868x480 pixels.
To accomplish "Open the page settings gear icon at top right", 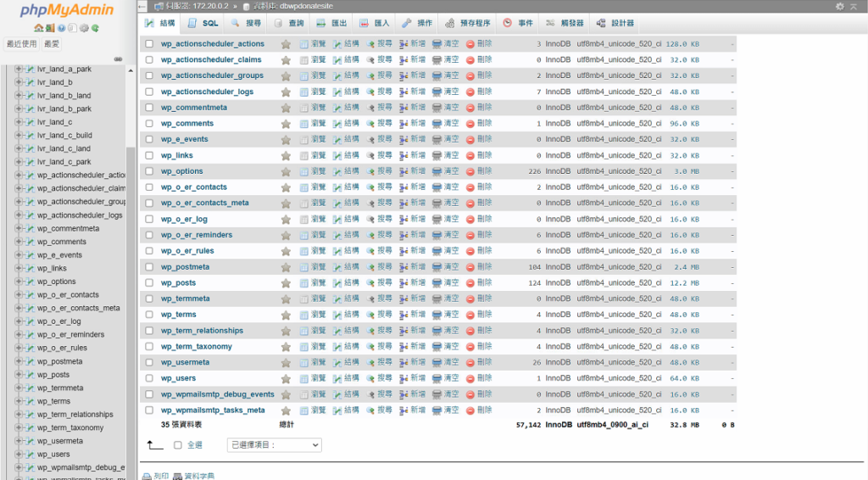I will [840, 6].
